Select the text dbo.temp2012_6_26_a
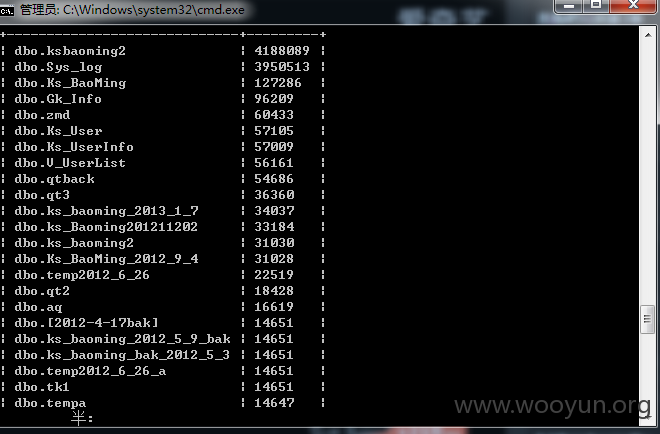Image resolution: width=660 pixels, height=434 pixels. 90,371
